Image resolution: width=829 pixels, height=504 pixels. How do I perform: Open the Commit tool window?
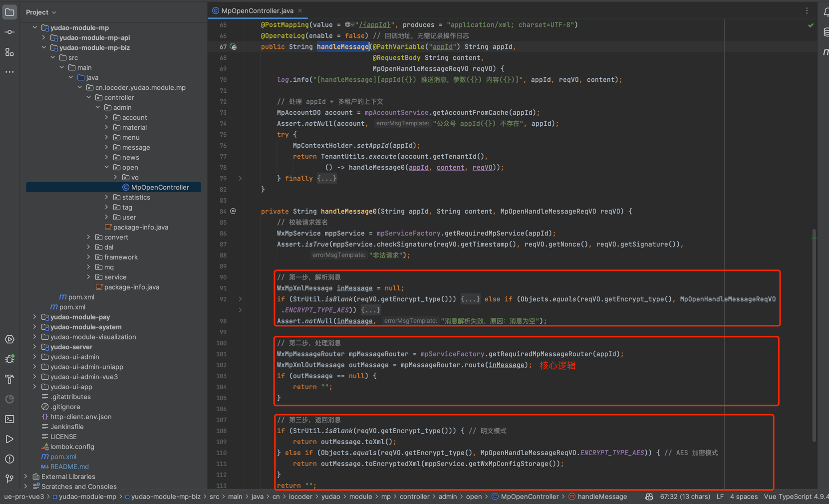tap(9, 32)
